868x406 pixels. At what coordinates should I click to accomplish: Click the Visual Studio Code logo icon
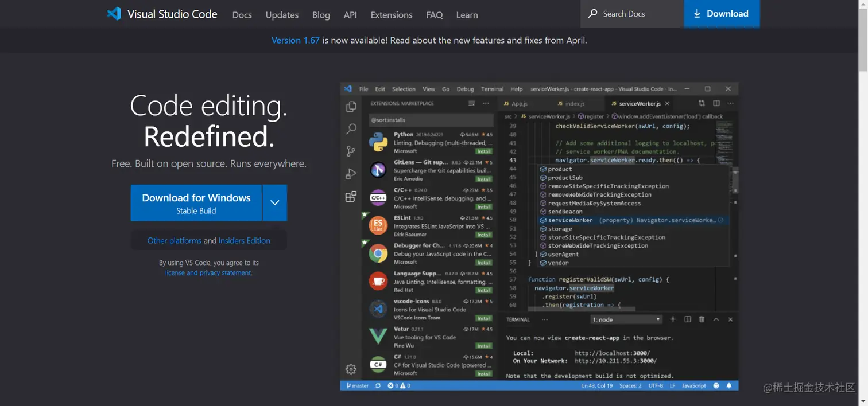point(114,14)
